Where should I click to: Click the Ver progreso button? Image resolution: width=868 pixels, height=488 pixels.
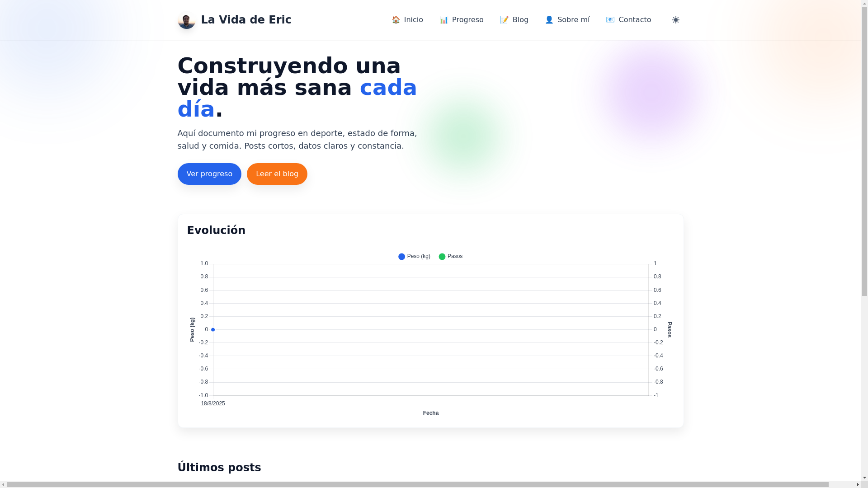pos(209,174)
